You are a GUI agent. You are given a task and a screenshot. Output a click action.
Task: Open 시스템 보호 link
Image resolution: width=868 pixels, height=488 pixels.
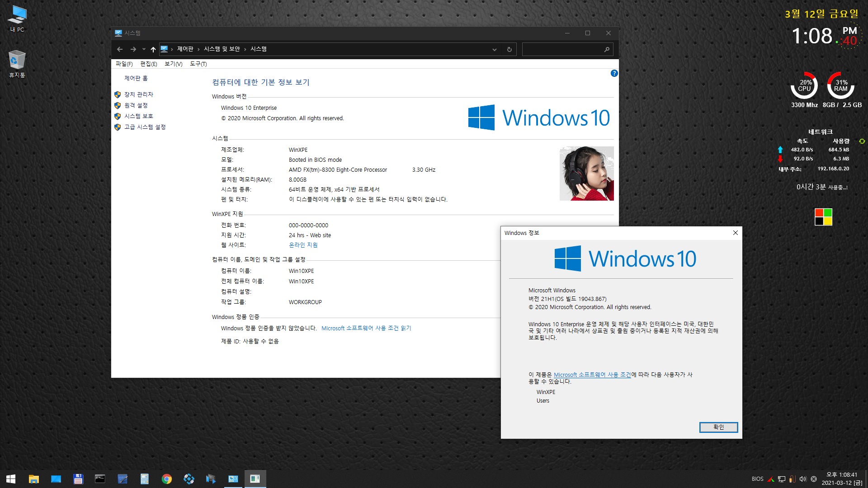coord(139,116)
